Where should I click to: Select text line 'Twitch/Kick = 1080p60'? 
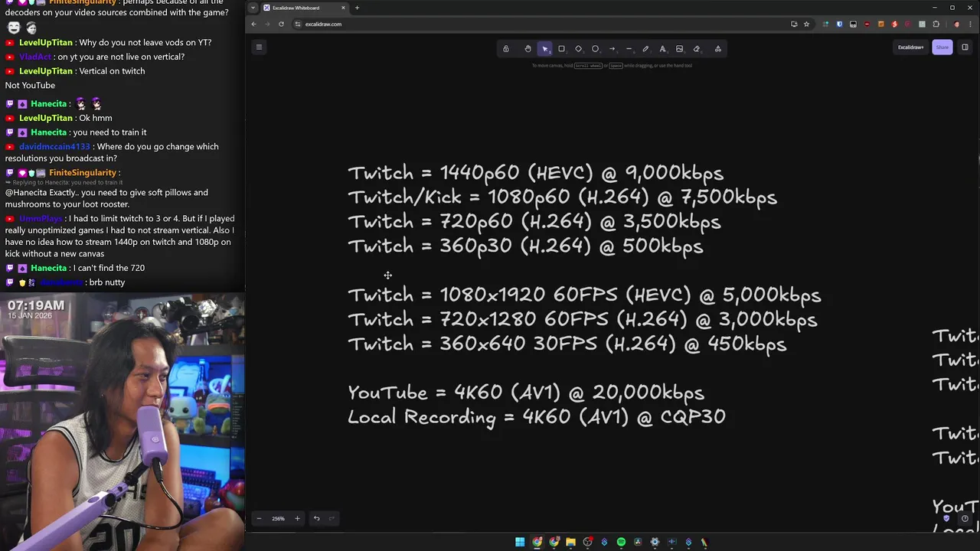pyautogui.click(x=562, y=197)
